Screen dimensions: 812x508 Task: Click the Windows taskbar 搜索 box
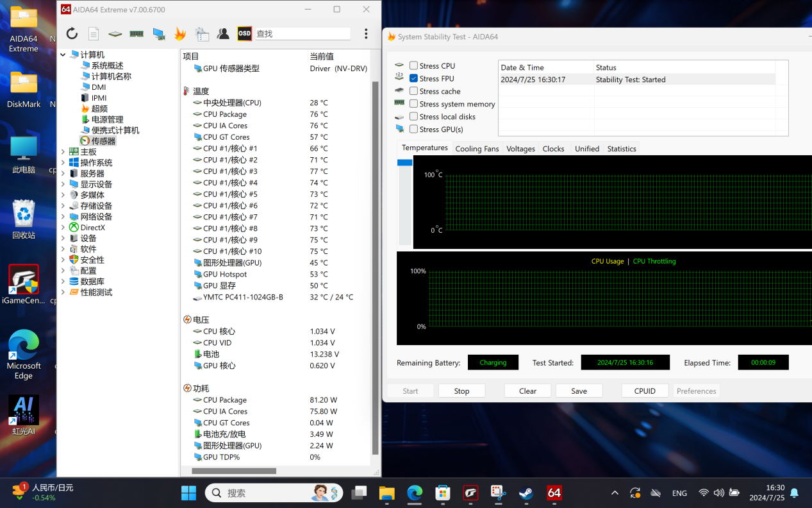[x=274, y=493]
